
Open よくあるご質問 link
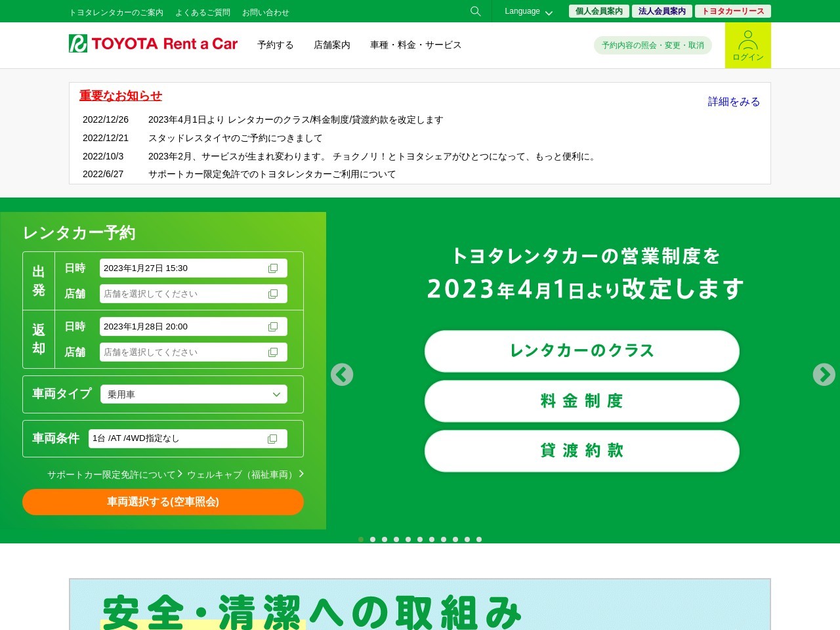pos(203,12)
